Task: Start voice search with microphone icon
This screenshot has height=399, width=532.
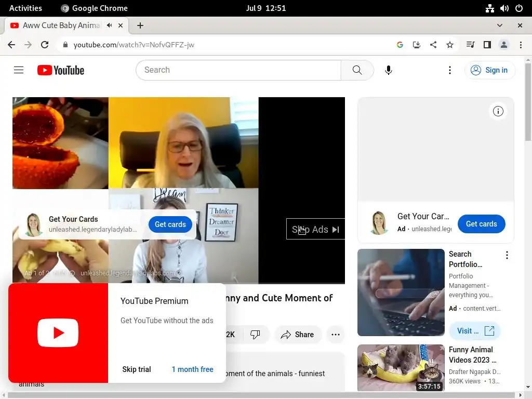Action: point(389,70)
